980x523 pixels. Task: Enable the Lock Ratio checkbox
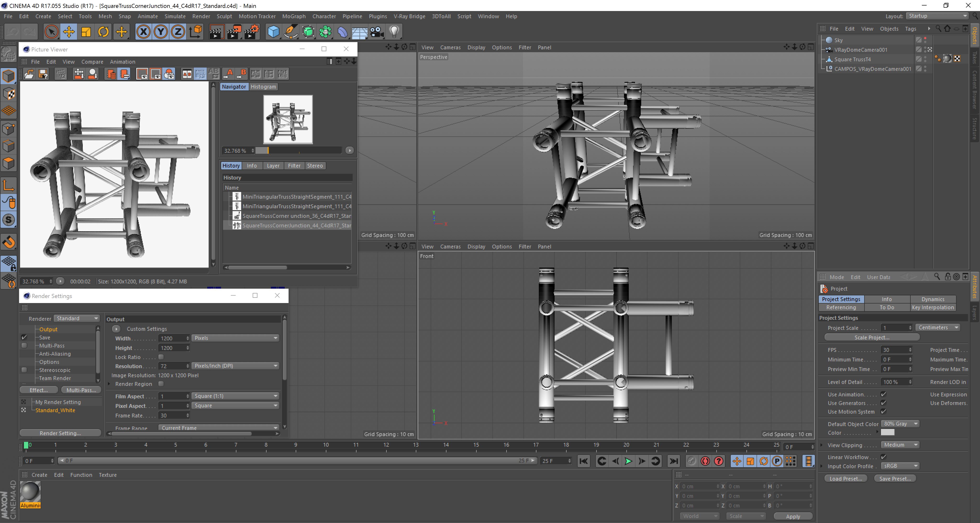click(x=161, y=357)
